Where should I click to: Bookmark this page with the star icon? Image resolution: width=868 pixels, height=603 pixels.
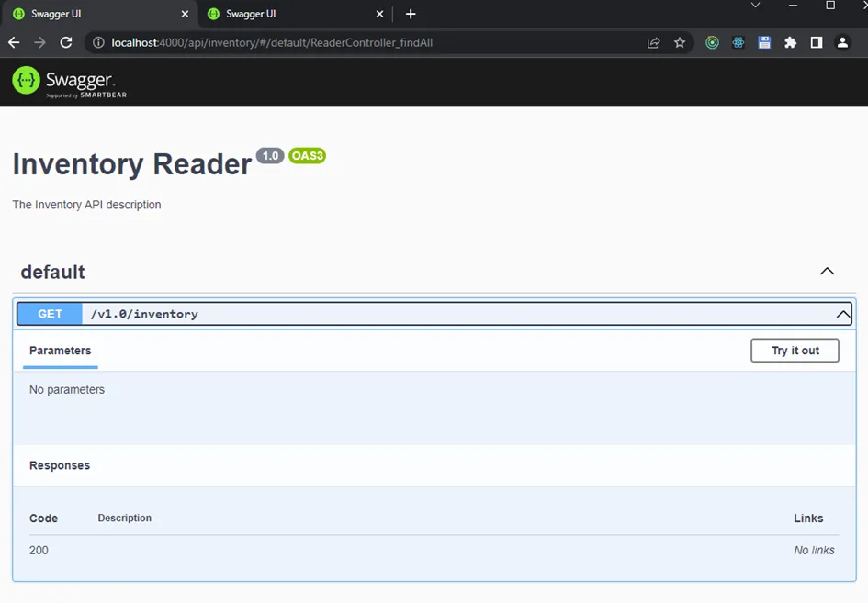pos(680,42)
